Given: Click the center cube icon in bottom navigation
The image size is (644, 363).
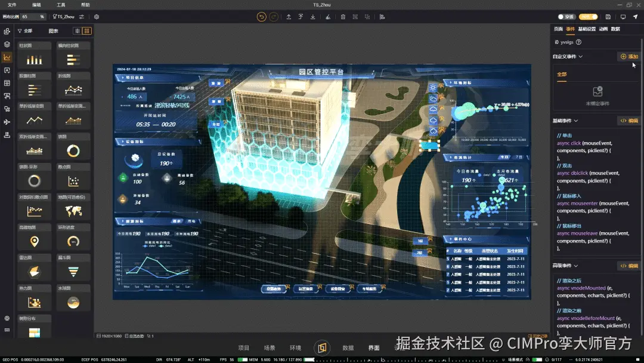Looking at the screenshot, I should point(322,348).
